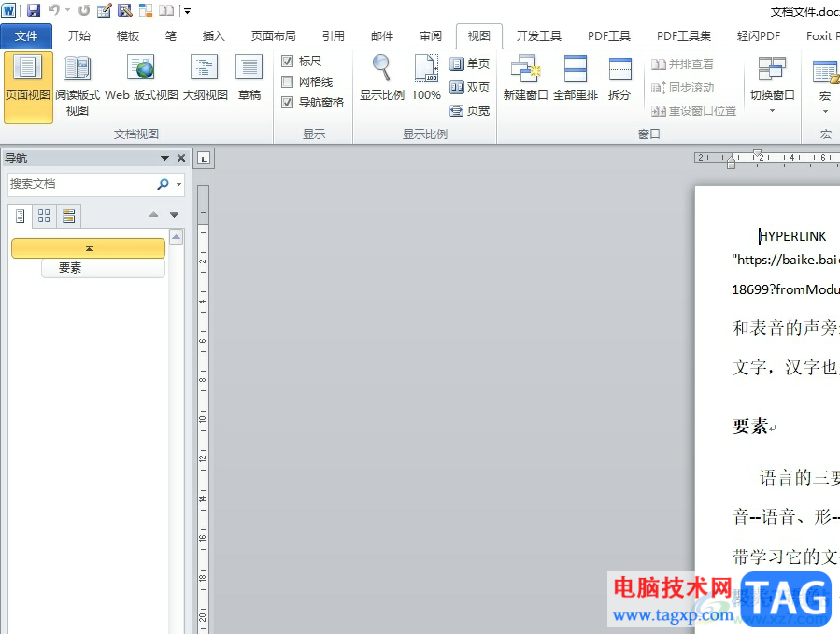Open the Zoom dialog (显示比例) magnifier
This screenshot has width=840, height=634.
(381, 78)
